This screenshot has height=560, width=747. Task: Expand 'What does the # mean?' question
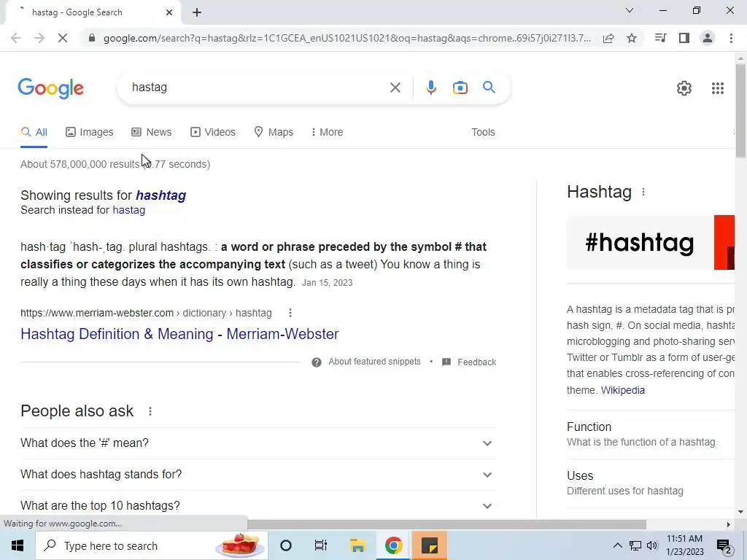(258, 443)
